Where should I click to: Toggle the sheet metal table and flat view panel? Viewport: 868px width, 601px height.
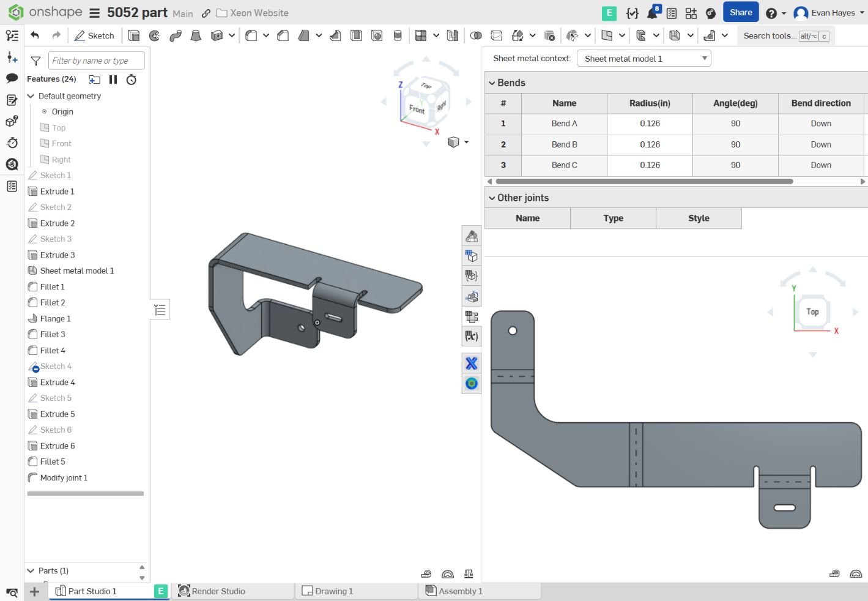click(472, 316)
